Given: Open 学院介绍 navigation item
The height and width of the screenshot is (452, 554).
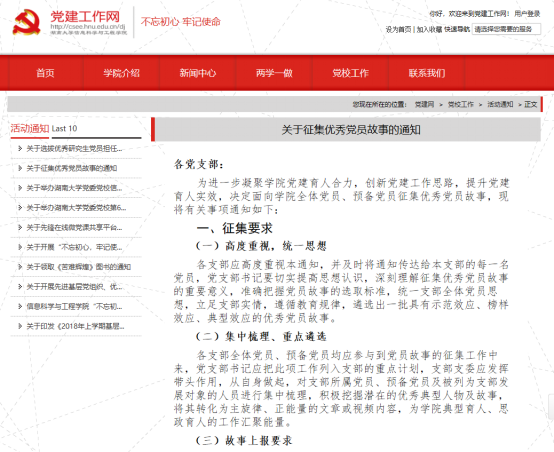Looking at the screenshot, I should [x=122, y=73].
